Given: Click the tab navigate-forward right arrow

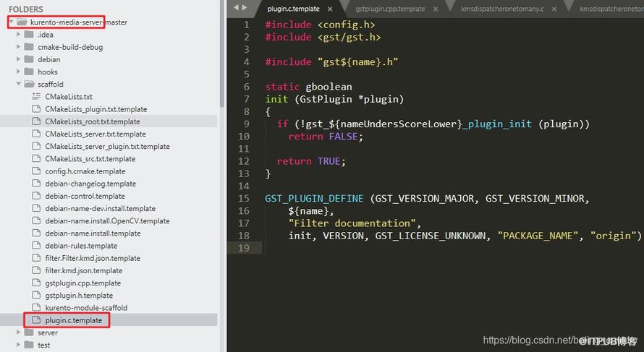Looking at the screenshot, I should coord(245,7).
